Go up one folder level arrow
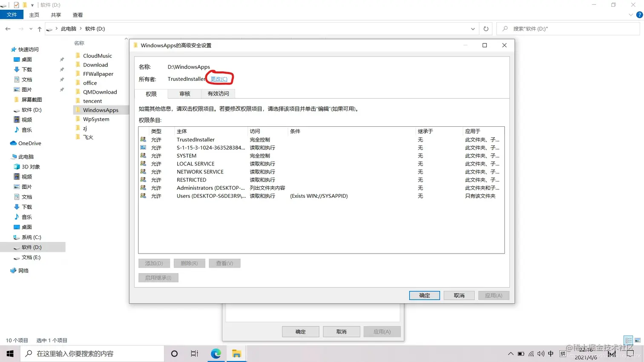 click(40, 29)
